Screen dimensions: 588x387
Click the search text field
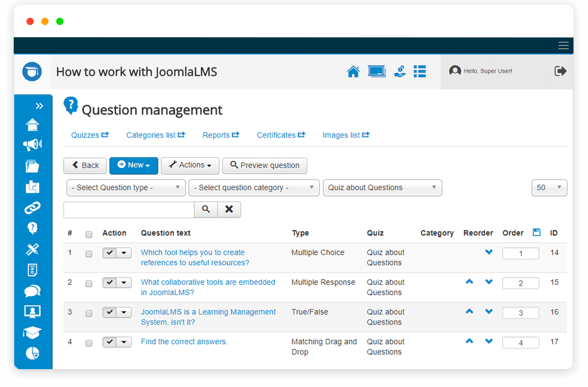click(129, 210)
